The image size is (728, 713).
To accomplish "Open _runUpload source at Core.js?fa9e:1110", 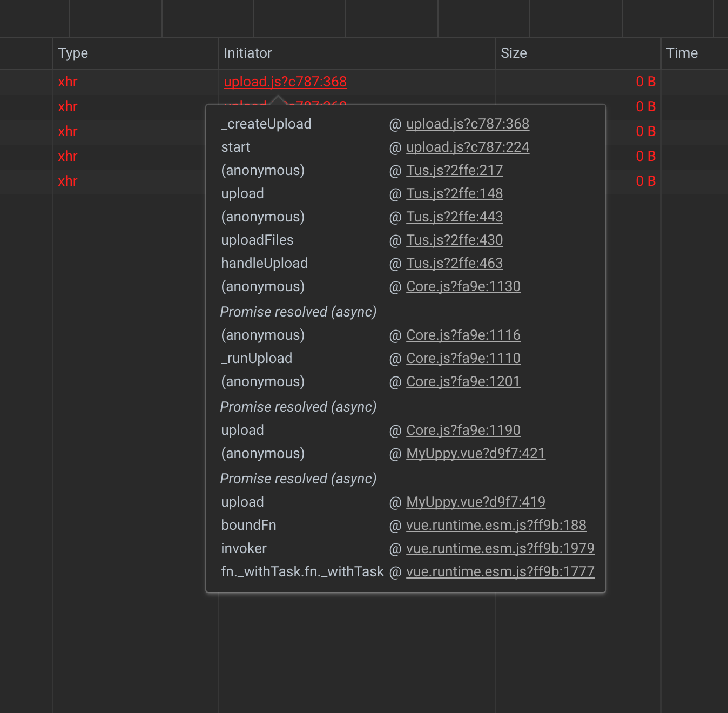I will pos(463,358).
